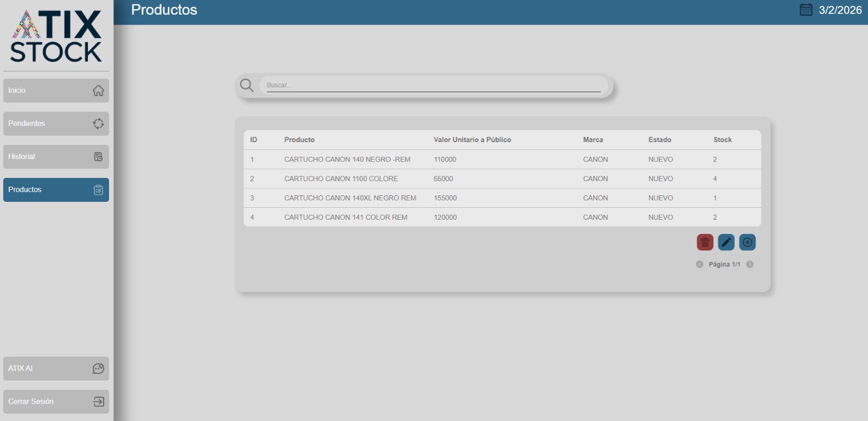Click the Stock column header

722,140
